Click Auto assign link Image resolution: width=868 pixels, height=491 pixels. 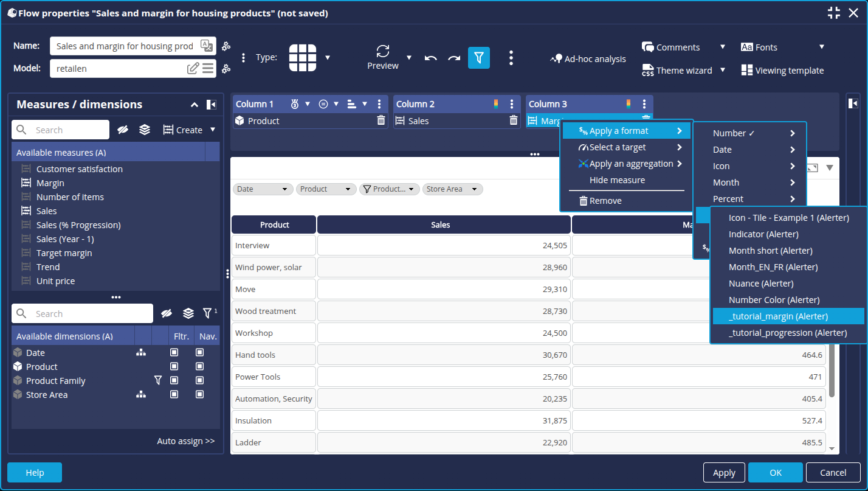click(x=185, y=441)
